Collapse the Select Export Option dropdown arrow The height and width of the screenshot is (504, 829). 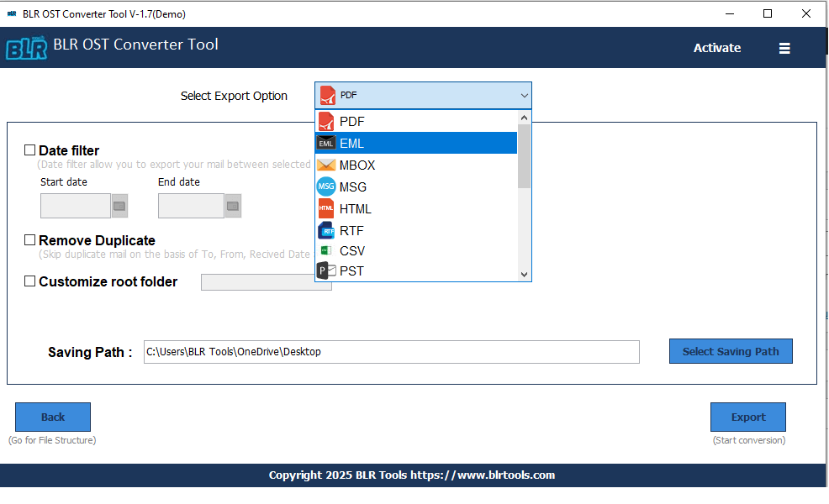tap(524, 96)
